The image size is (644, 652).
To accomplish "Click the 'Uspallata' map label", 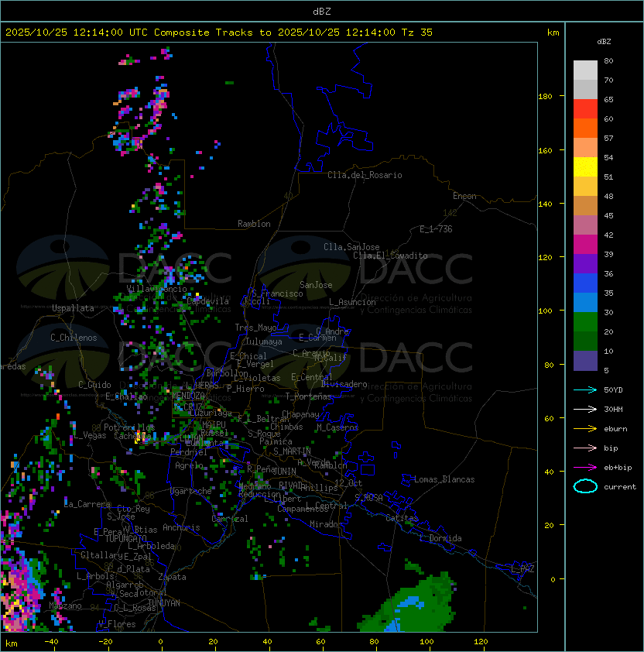I will click(73, 308).
